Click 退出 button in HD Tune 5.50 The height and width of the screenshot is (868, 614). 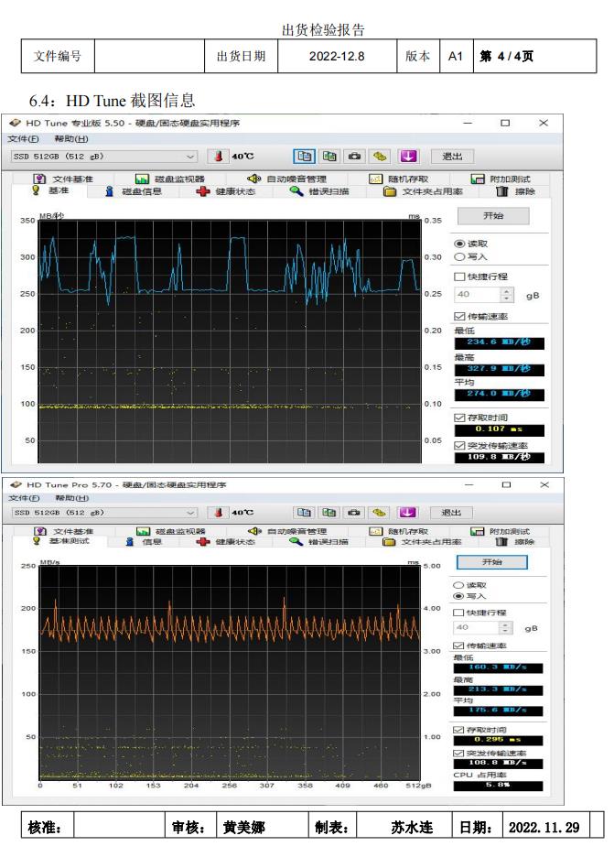452,156
